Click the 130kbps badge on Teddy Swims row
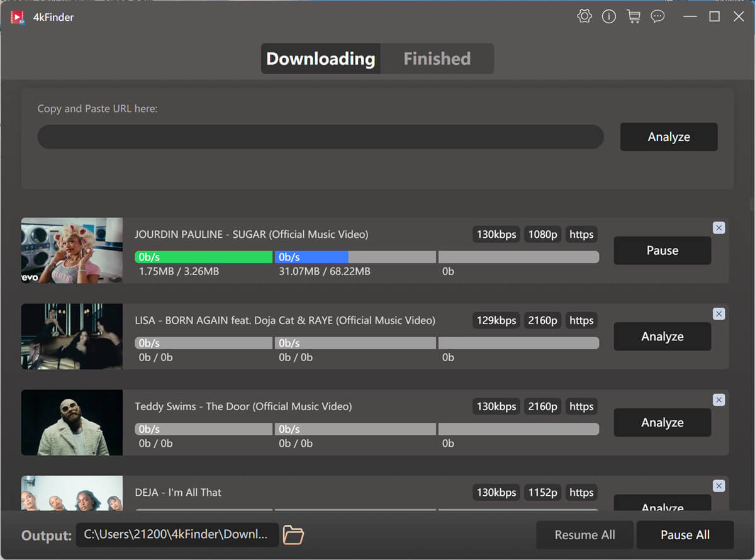This screenshot has width=755, height=560. click(x=496, y=406)
